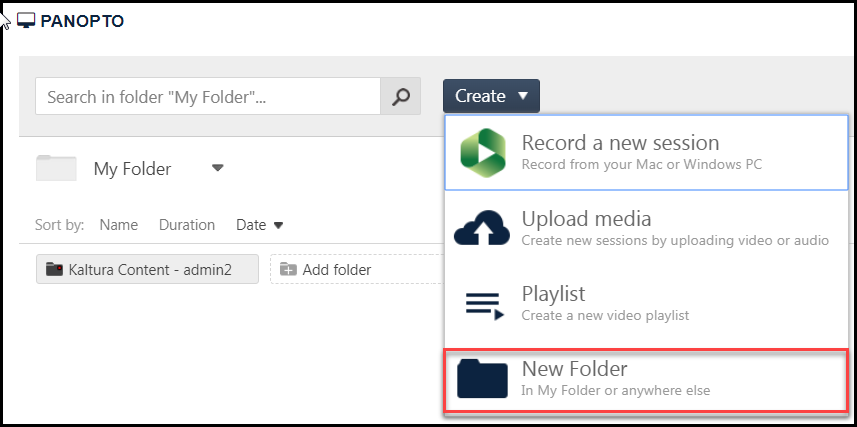Image resolution: width=857 pixels, height=427 pixels.
Task: Click the Panopto monitor logo icon
Action: (x=26, y=21)
